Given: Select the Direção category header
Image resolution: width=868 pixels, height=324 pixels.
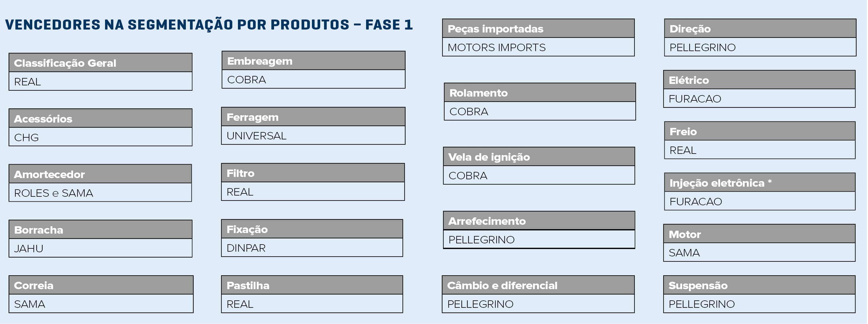Looking at the screenshot, I should pos(760,29).
